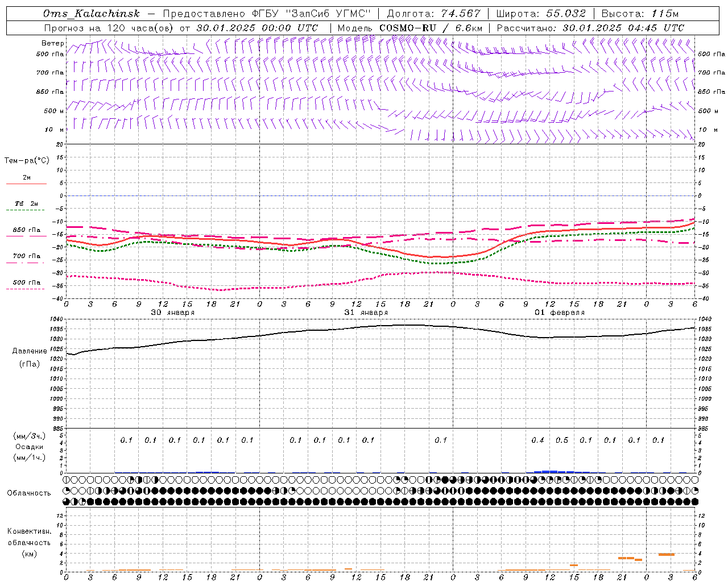The image size is (728, 582).
Task: Click the Тем-ра(°C) temperature label
Action: pos(27,161)
